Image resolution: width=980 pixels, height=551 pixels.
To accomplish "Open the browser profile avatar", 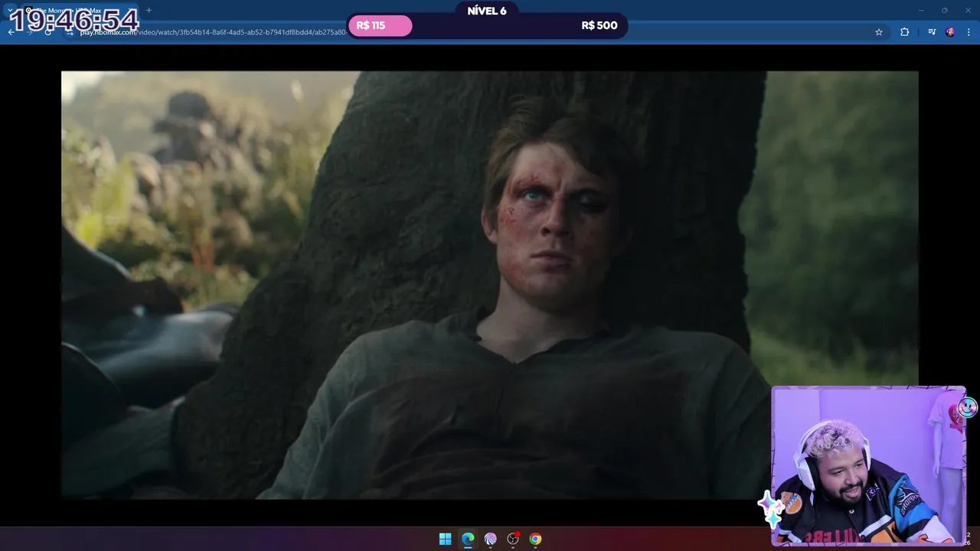I will (950, 32).
